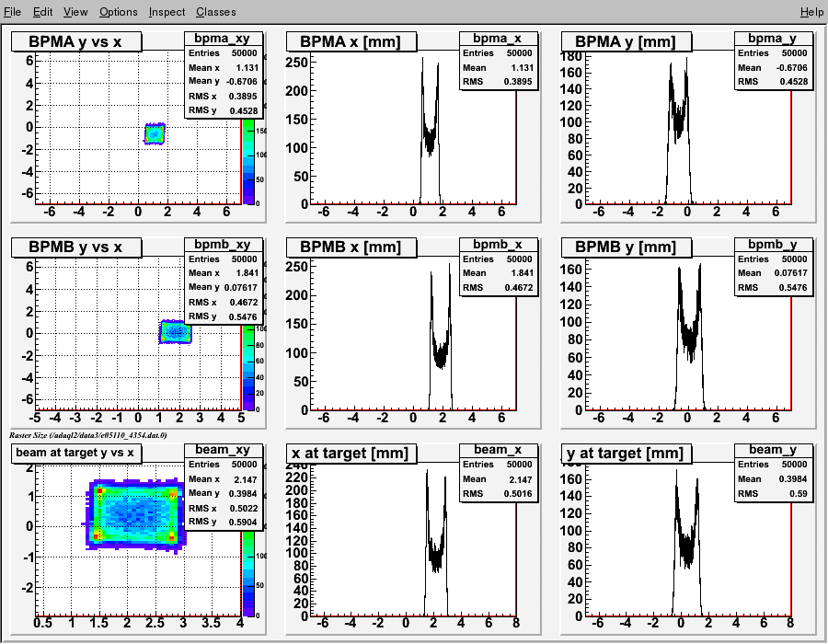Click 'Entries 50000' in bpma_xy stats

click(x=224, y=53)
